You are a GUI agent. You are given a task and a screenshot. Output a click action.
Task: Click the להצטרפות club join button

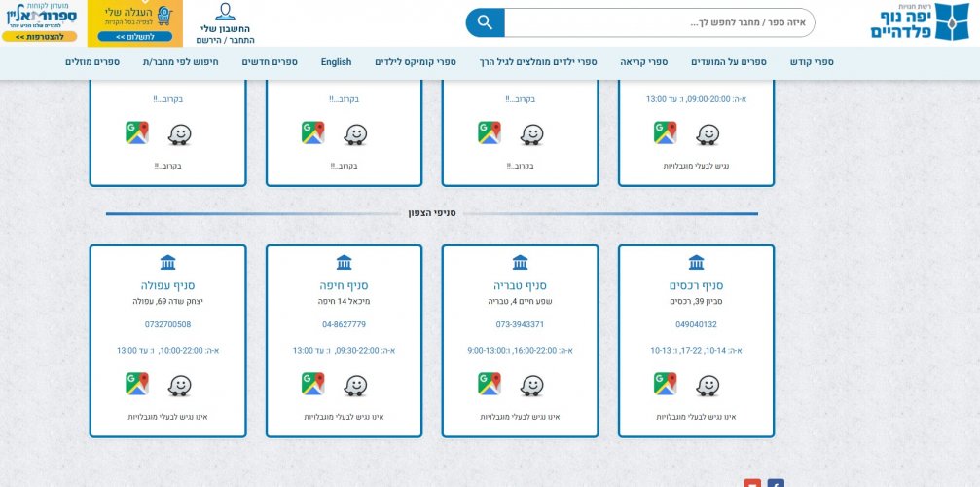39,37
